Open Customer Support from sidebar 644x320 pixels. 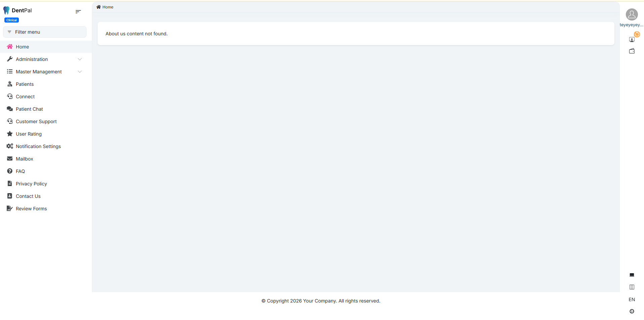coord(36,121)
